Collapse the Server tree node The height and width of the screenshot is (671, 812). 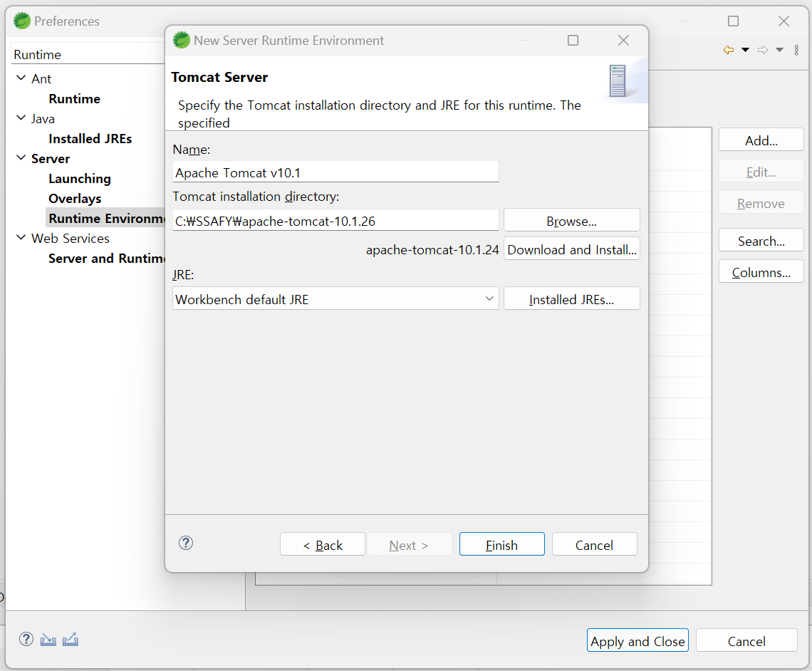(x=21, y=158)
